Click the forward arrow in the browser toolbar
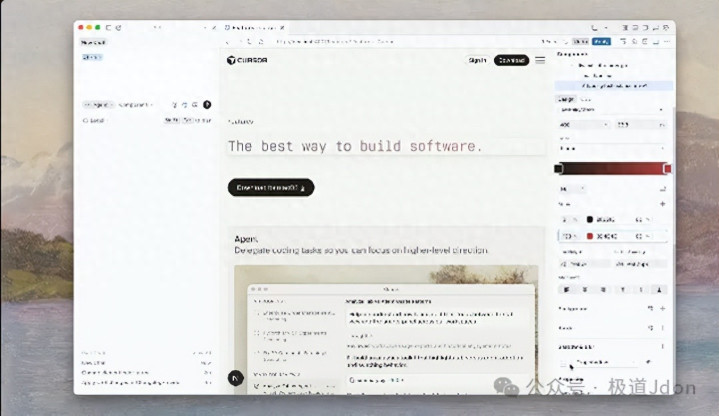 tap(239, 42)
